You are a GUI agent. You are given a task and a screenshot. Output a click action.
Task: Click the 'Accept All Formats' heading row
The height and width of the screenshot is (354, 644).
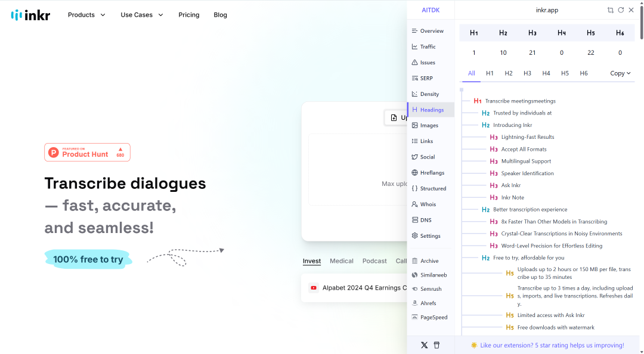518,149
